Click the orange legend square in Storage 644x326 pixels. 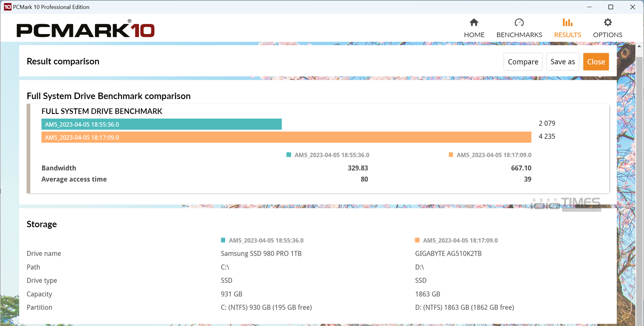417,240
